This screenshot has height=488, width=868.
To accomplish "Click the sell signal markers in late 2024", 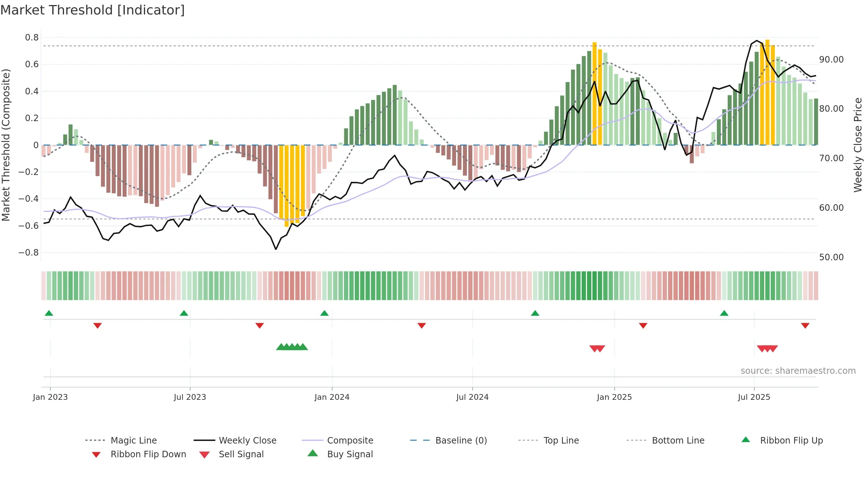I will [597, 348].
